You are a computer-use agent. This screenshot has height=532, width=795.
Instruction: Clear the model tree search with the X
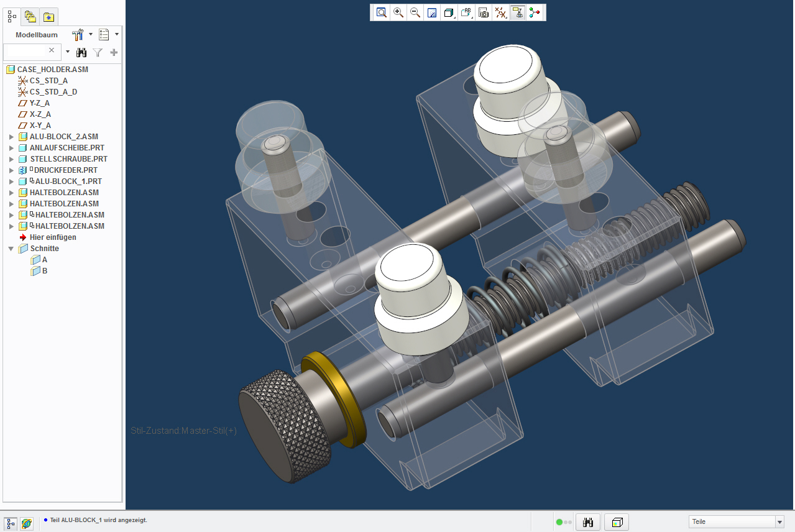coord(52,50)
